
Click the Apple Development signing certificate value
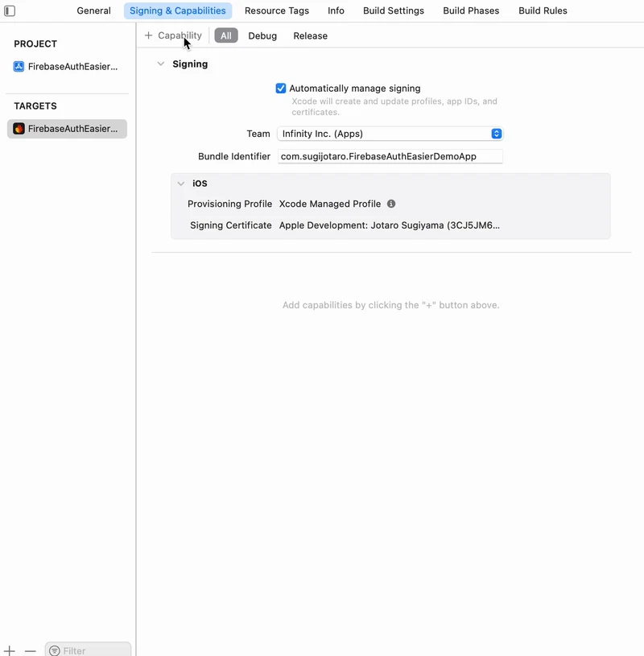coord(390,225)
